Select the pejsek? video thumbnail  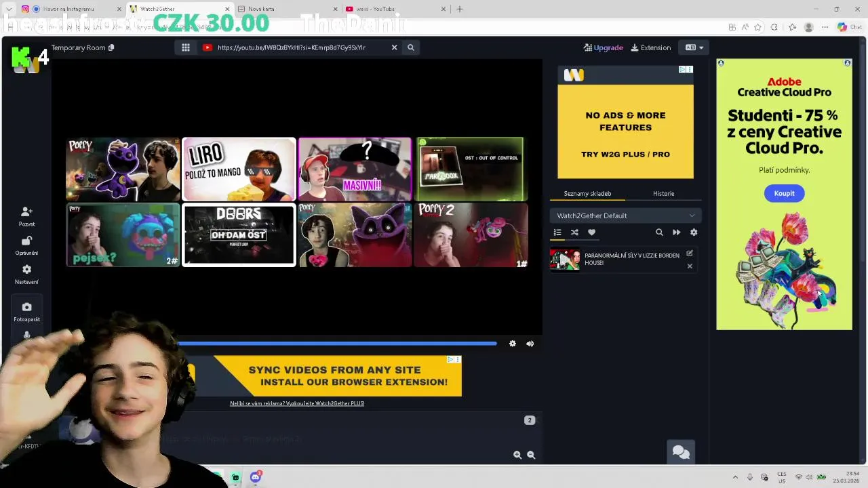click(123, 235)
